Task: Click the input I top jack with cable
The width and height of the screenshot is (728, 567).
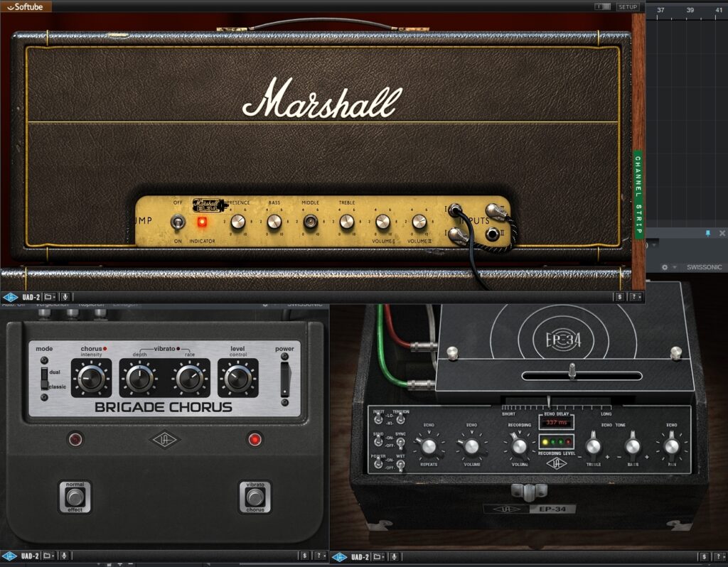Action: coord(454,210)
